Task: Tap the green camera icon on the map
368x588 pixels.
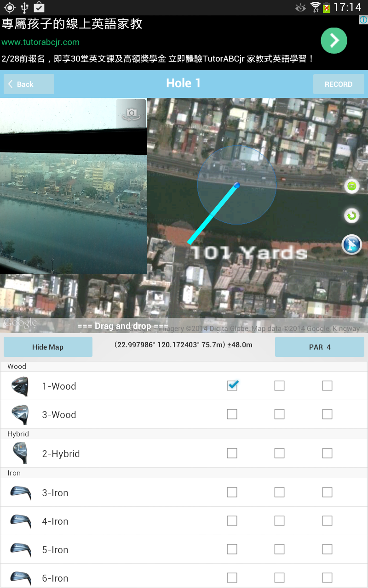Action: tap(352, 186)
